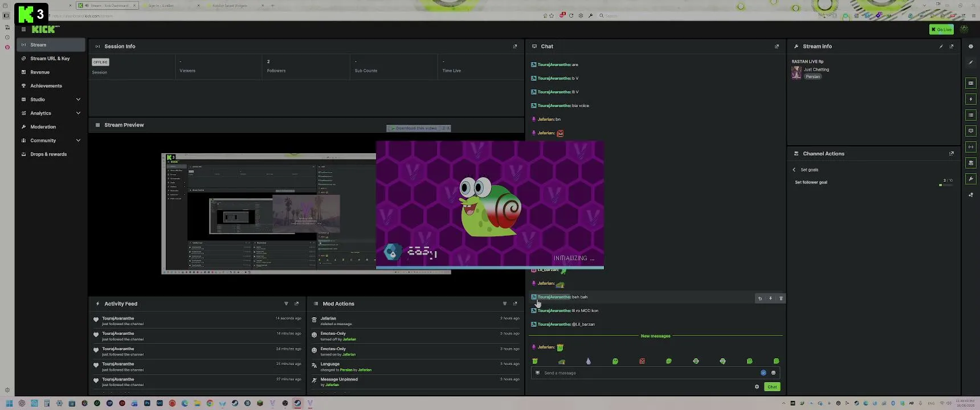Open Achievements page

click(x=51, y=86)
